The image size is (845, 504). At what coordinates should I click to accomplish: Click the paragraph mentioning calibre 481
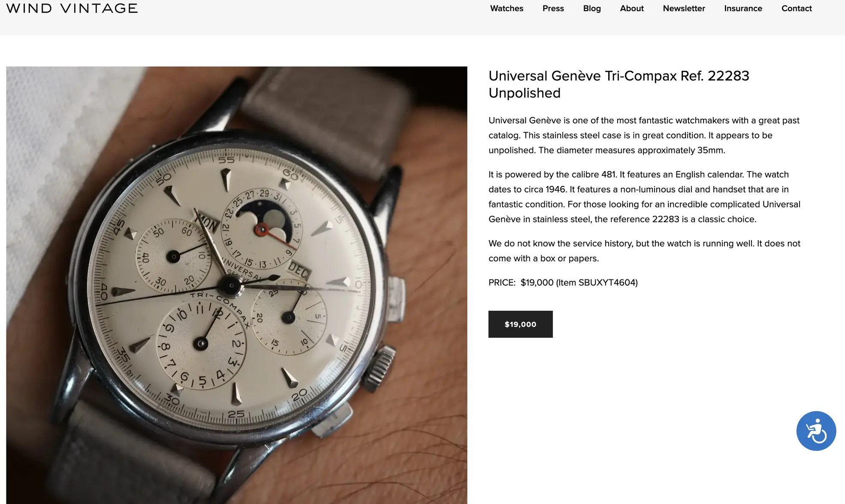[644, 197]
